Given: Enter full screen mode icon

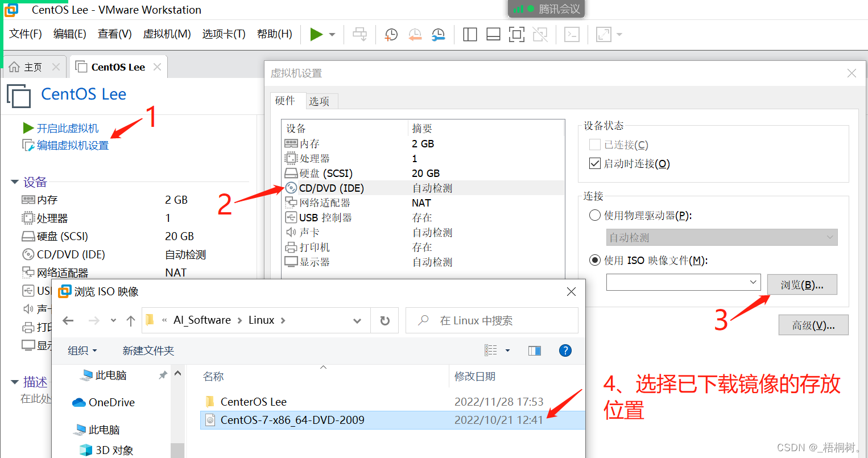Looking at the screenshot, I should (x=516, y=35).
